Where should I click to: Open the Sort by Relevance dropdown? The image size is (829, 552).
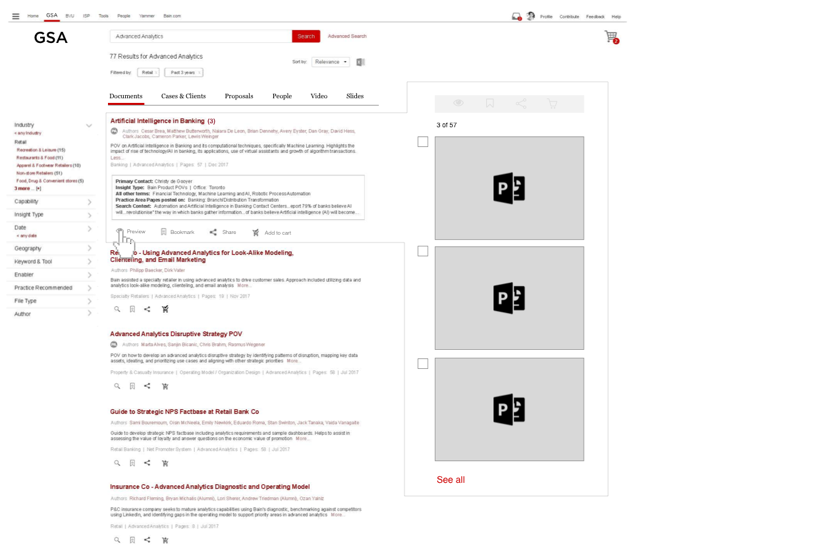[330, 62]
